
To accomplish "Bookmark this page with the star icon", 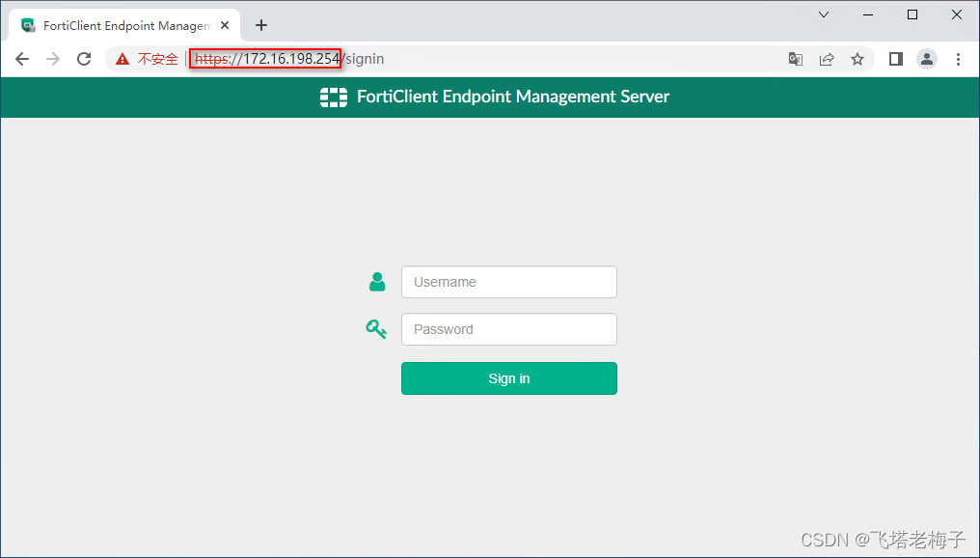I will [x=857, y=59].
